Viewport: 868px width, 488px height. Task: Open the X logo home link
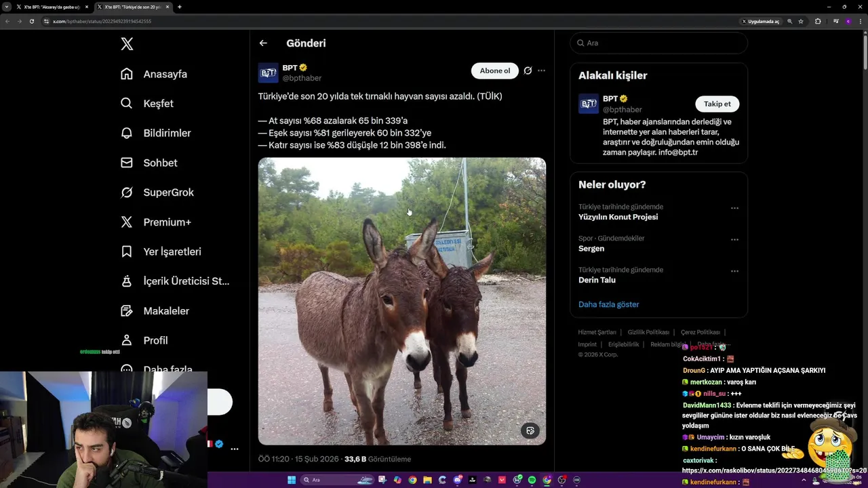pyautogui.click(x=127, y=44)
